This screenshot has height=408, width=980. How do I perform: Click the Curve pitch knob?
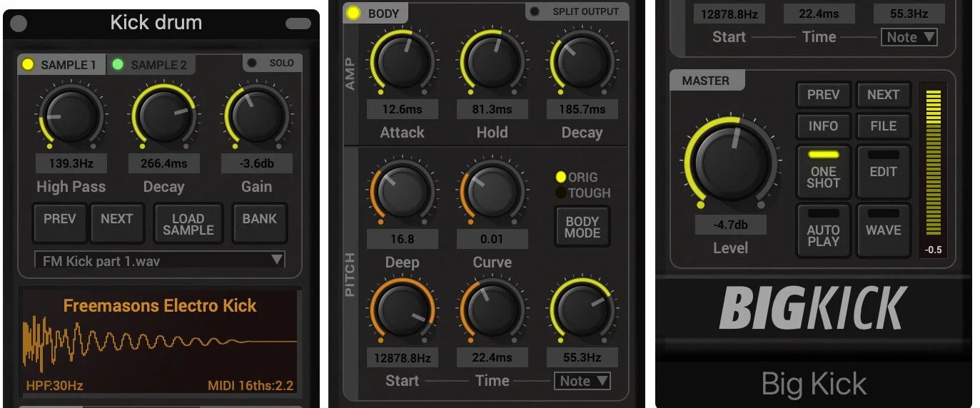[492, 193]
